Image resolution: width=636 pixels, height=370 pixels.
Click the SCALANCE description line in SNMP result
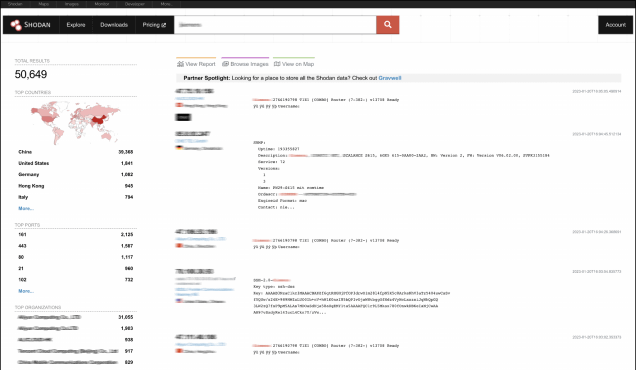404,155
